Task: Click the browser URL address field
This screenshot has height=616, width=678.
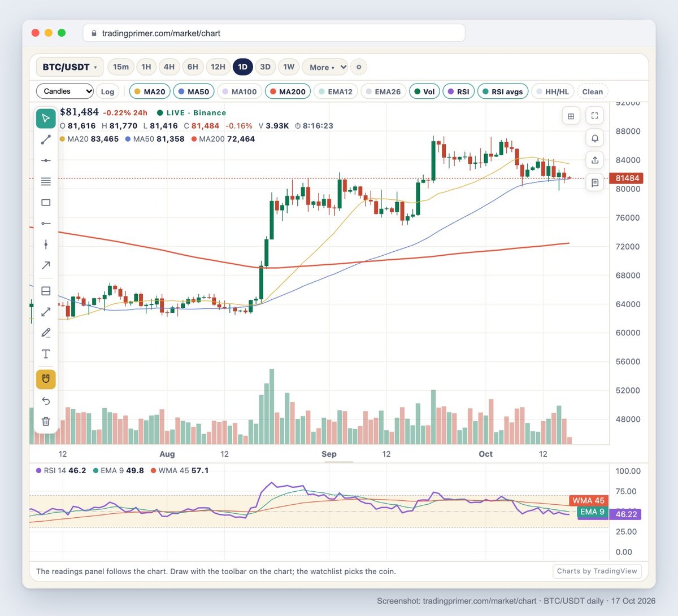Action: pos(274,33)
